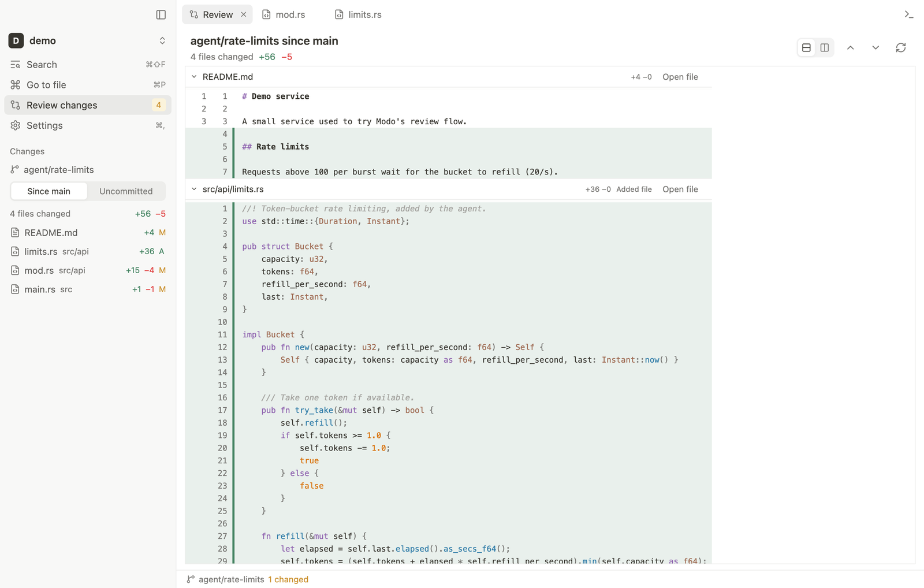Click the Changes section label
Viewport: 924px width, 588px height.
[x=27, y=151]
